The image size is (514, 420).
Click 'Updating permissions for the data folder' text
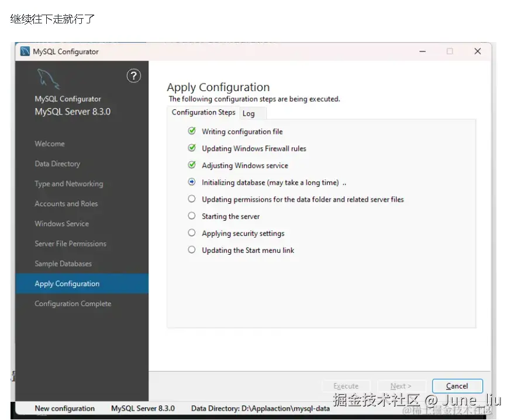pyautogui.click(x=302, y=199)
